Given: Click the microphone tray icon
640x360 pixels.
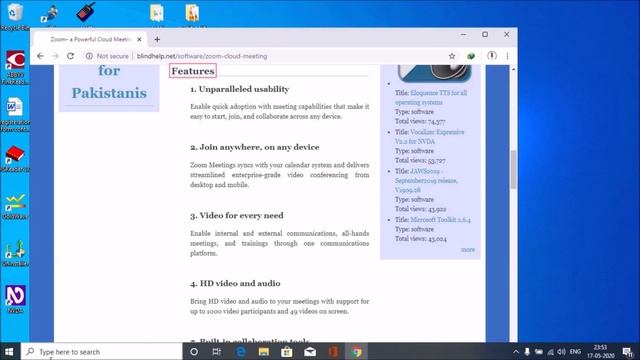Looking at the screenshot, I should pyautogui.click(x=527, y=351).
